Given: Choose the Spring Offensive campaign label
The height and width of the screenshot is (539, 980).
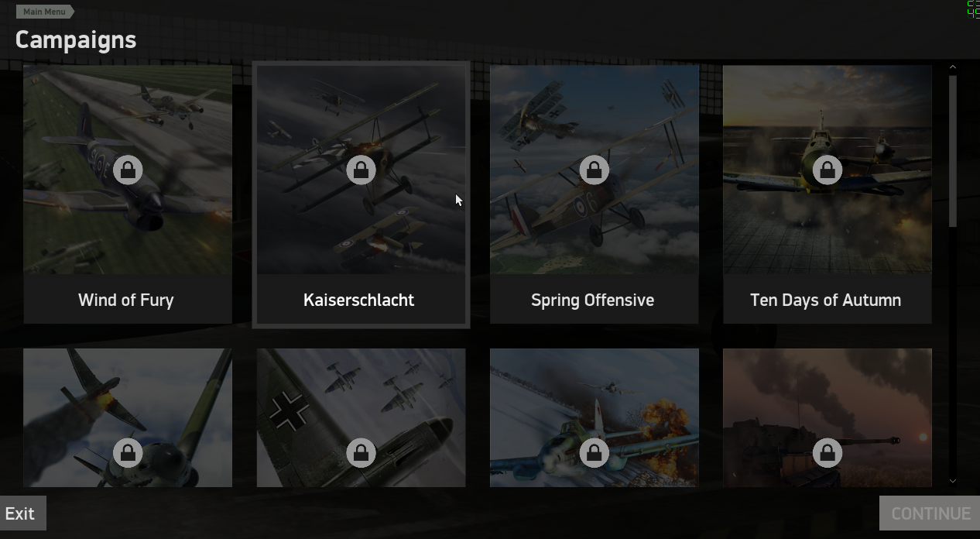Looking at the screenshot, I should coord(593,300).
